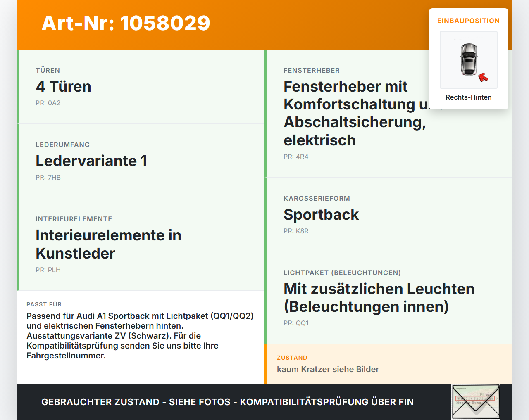Select the Sportback value
Screen dimensions: 529x420
click(x=321, y=214)
